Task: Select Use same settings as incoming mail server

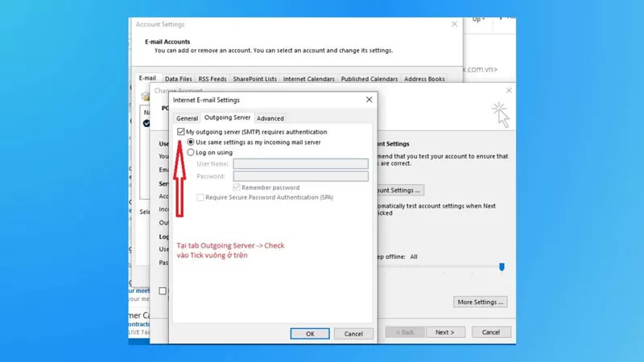Action: (191, 142)
